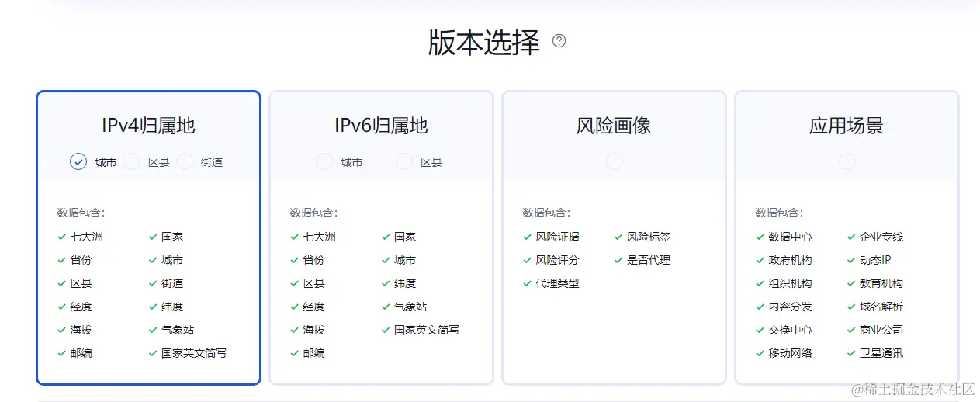Click 代理类型 in the 风险画像 card
Viewport: 980px width, 402px height.
(x=557, y=283)
